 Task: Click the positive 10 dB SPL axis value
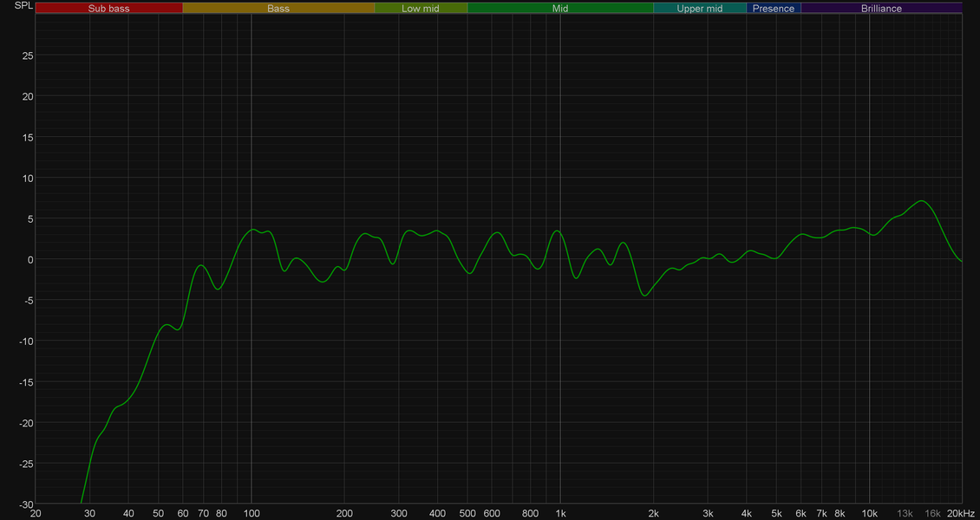pos(28,178)
